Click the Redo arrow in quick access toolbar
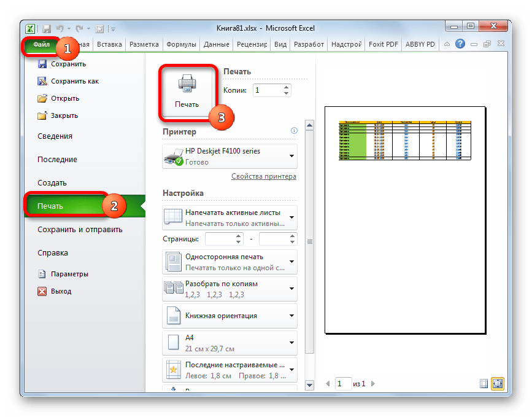Viewport: 532px width, 417px height. 80,29
